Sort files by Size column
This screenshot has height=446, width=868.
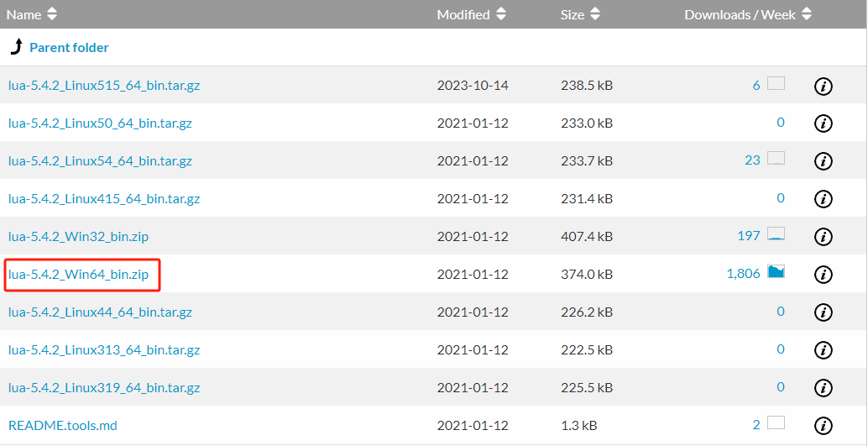pos(581,14)
